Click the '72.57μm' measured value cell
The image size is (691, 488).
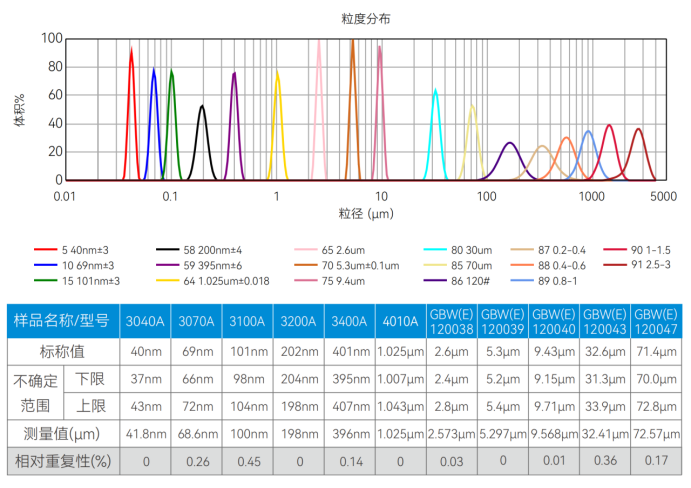(x=655, y=435)
